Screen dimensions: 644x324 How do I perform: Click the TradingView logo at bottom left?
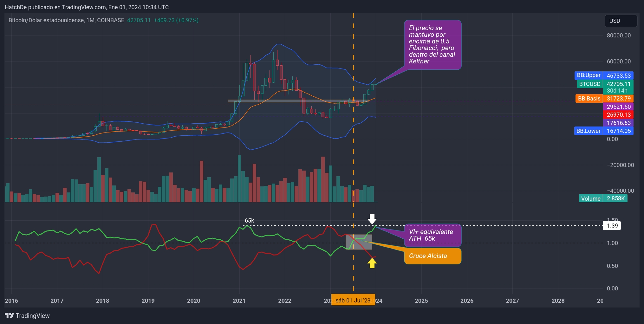click(x=27, y=316)
